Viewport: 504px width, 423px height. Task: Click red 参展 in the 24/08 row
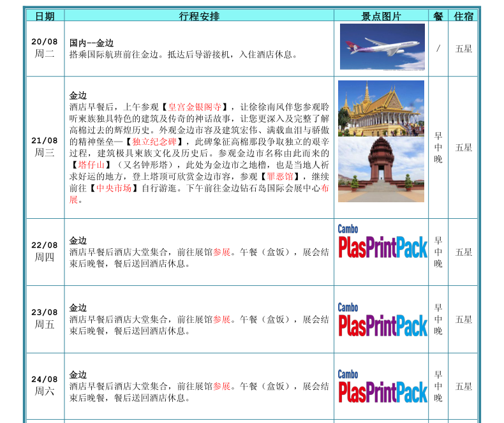222,386
